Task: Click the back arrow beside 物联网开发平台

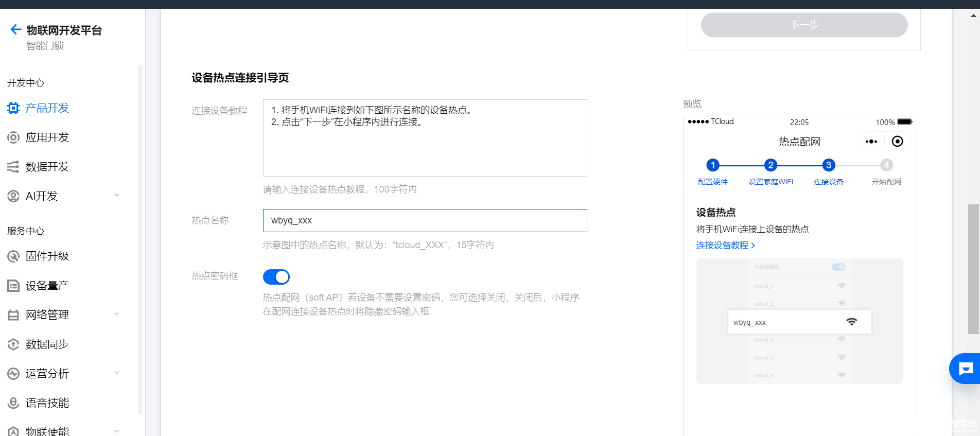Action: click(16, 29)
